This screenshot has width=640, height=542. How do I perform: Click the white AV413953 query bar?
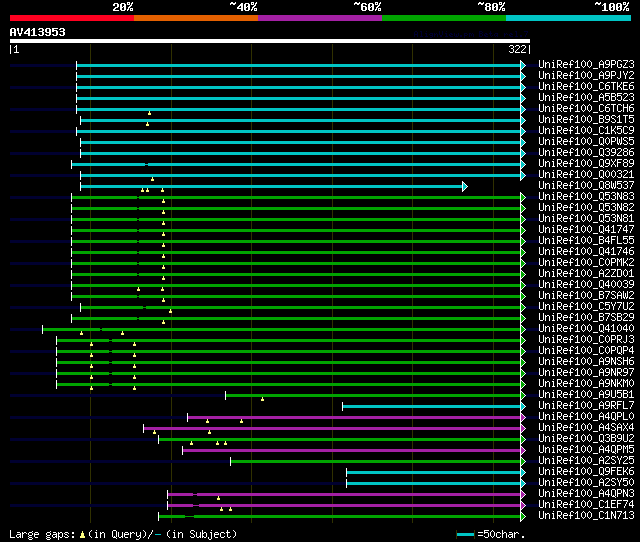pos(270,41)
